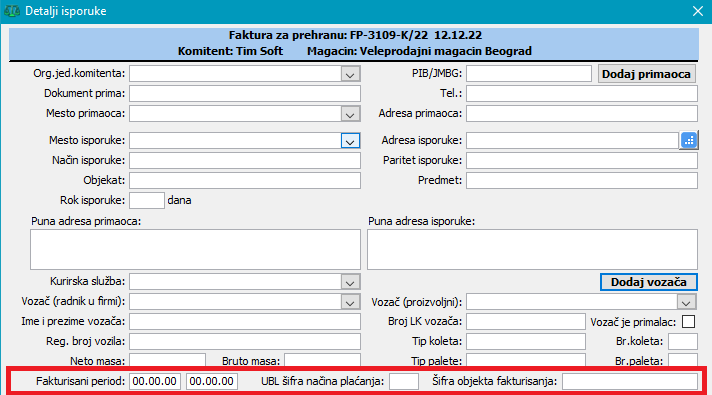
Task: Click the Br.paleta input field
Action: tap(683, 360)
